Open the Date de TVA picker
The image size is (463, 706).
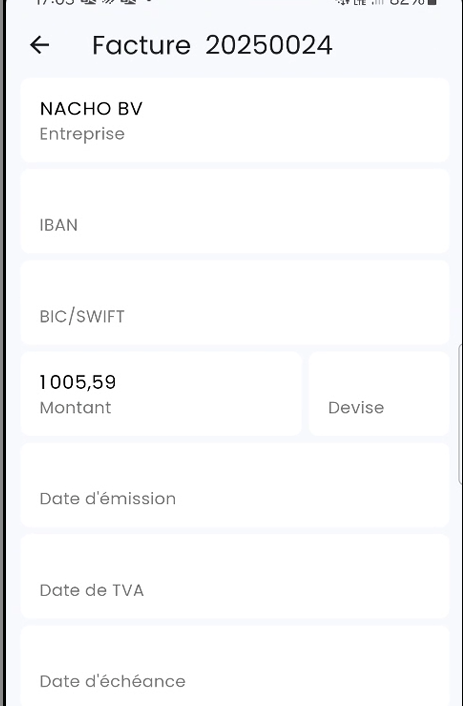coord(235,577)
